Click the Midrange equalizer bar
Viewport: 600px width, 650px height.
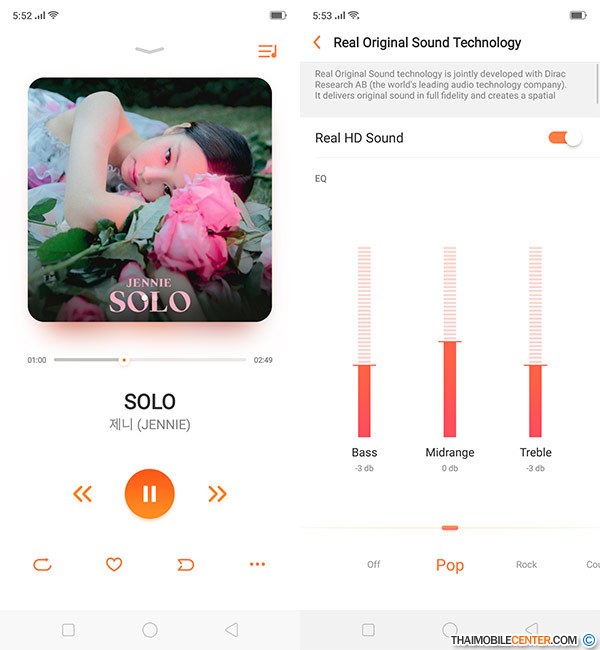(x=449, y=342)
